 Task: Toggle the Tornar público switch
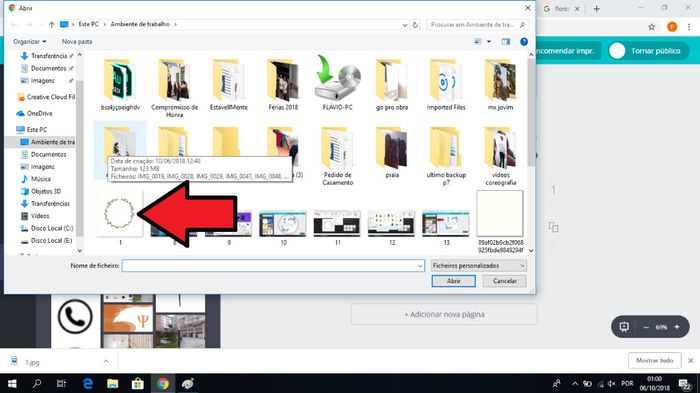617,51
